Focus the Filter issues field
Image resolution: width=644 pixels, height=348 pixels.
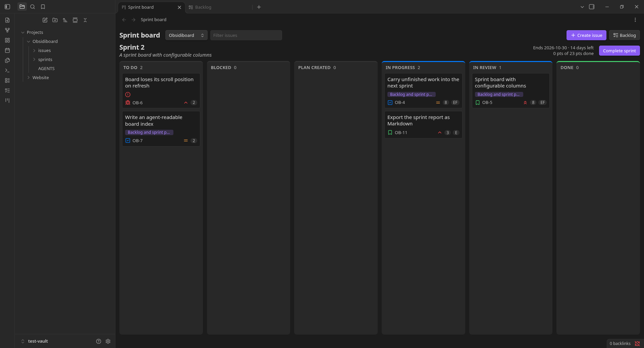click(x=246, y=35)
